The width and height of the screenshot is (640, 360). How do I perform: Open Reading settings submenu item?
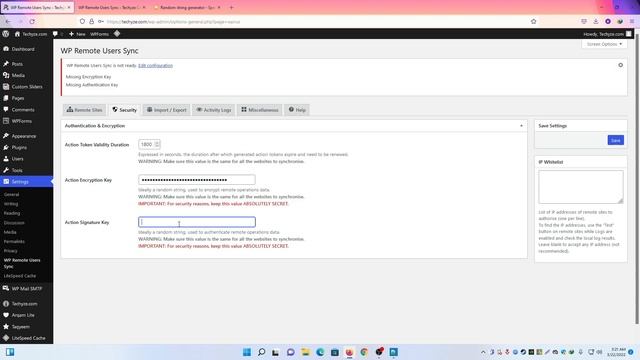tap(12, 213)
